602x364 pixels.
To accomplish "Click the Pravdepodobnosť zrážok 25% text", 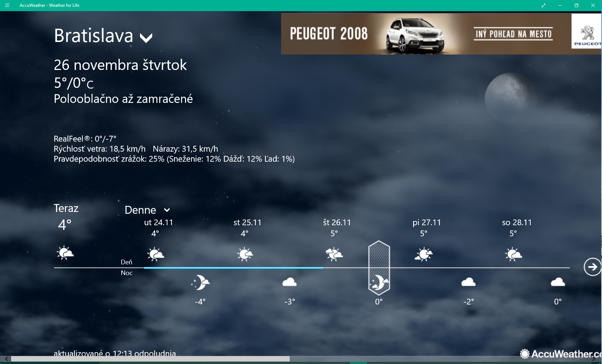I will pyautogui.click(x=174, y=159).
